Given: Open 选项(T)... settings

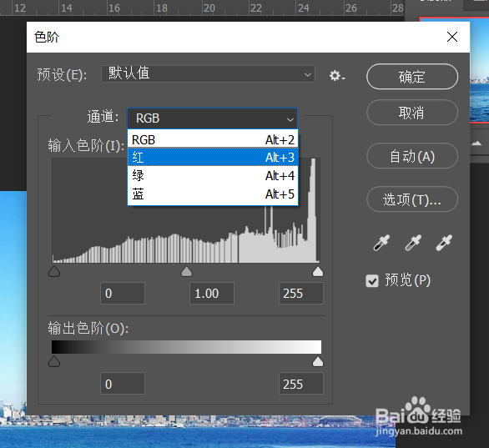Looking at the screenshot, I should [x=412, y=199].
